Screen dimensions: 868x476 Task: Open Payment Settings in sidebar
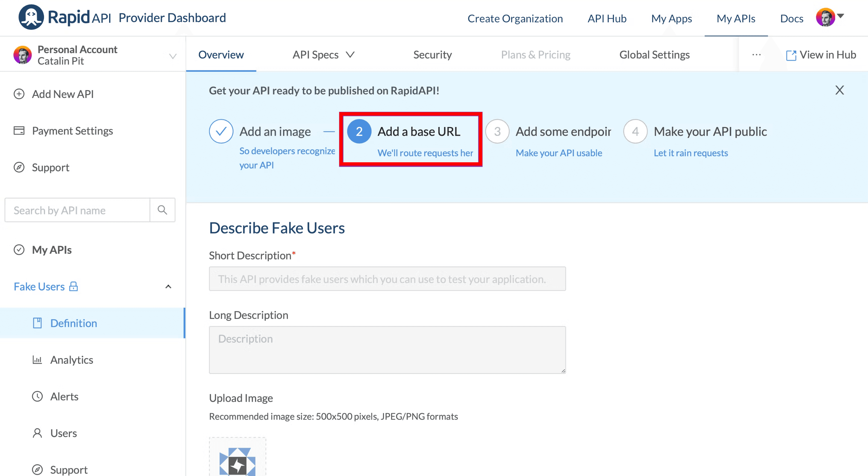click(x=72, y=131)
